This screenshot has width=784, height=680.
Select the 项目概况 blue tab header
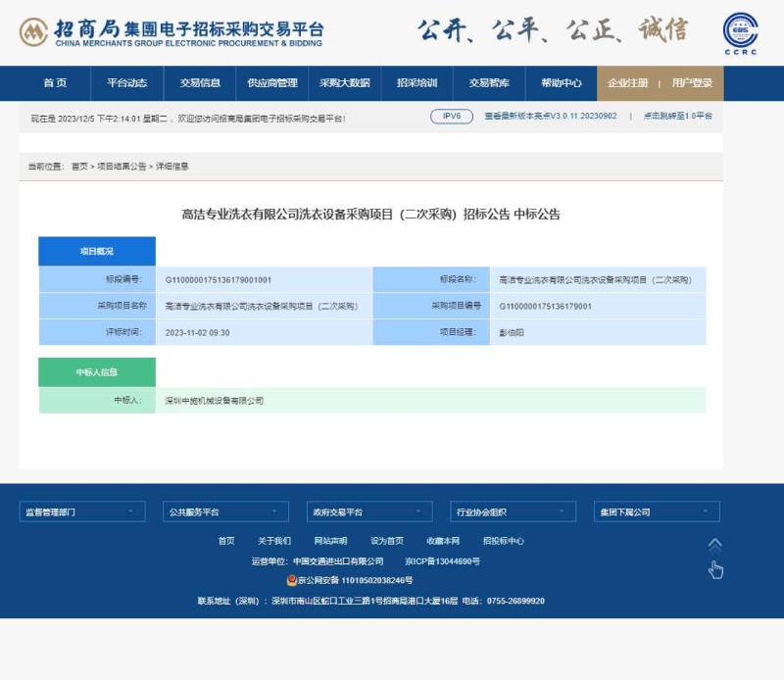click(97, 251)
